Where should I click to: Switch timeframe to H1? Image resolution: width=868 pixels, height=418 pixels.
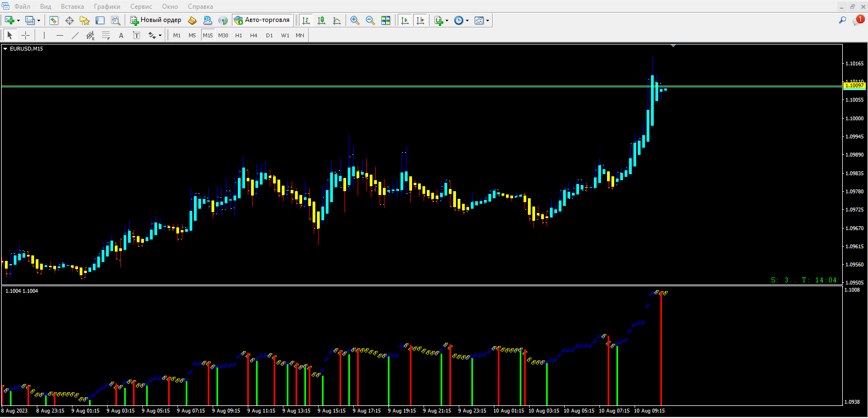[238, 35]
